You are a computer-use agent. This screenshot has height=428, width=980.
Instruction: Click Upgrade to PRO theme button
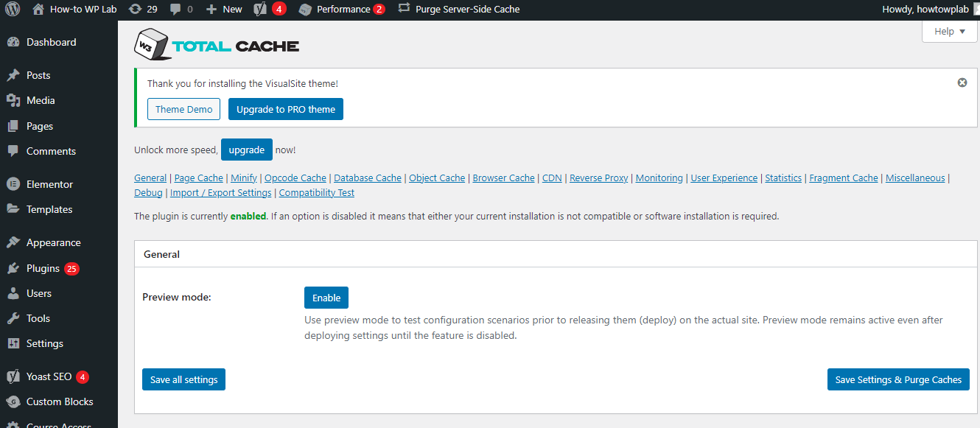point(286,109)
